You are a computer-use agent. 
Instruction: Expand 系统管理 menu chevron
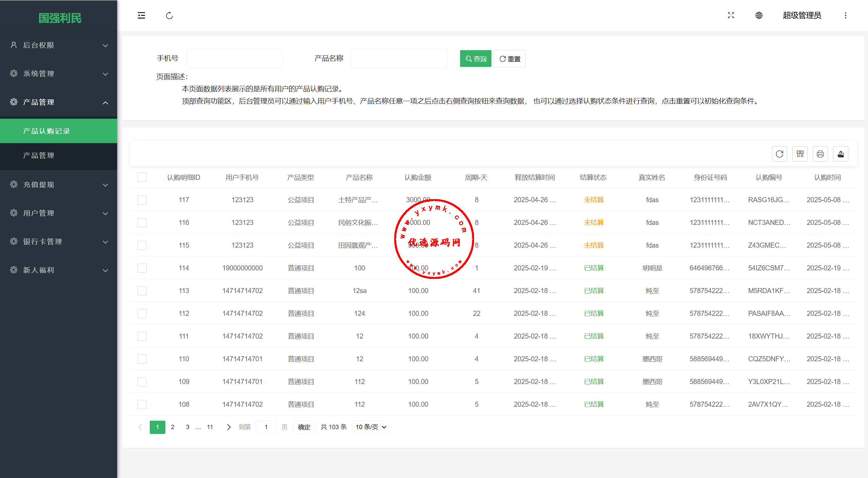pos(106,74)
